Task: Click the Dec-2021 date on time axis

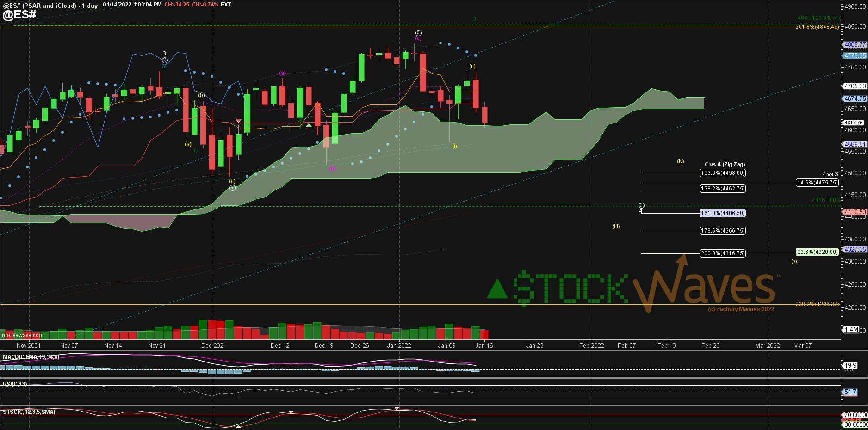Action: pyautogui.click(x=214, y=345)
